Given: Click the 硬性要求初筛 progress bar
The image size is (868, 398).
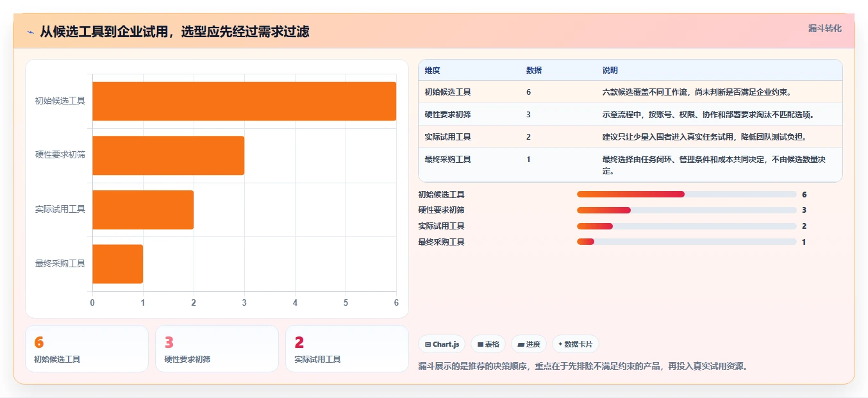Looking at the screenshot, I should 687,210.
